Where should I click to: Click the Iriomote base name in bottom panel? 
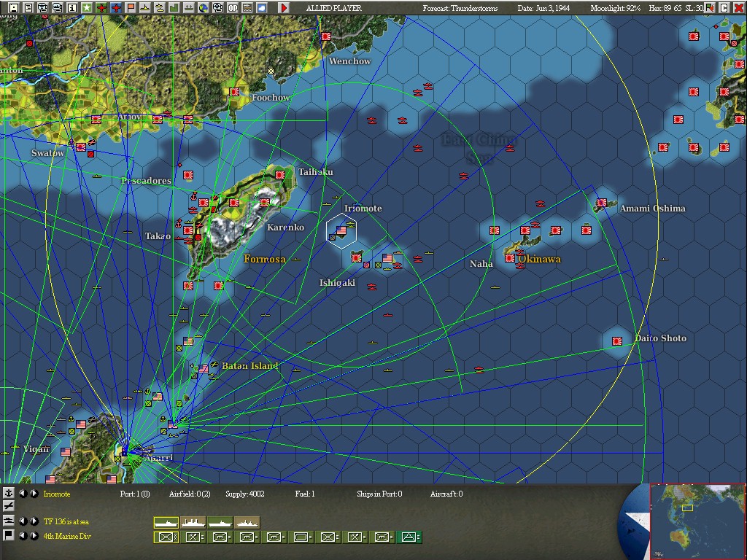click(x=57, y=494)
